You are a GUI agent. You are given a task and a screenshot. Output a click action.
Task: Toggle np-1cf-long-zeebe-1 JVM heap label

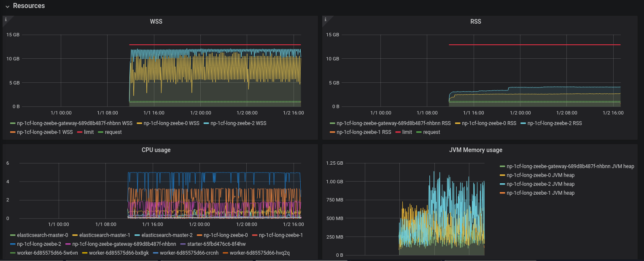541,193
